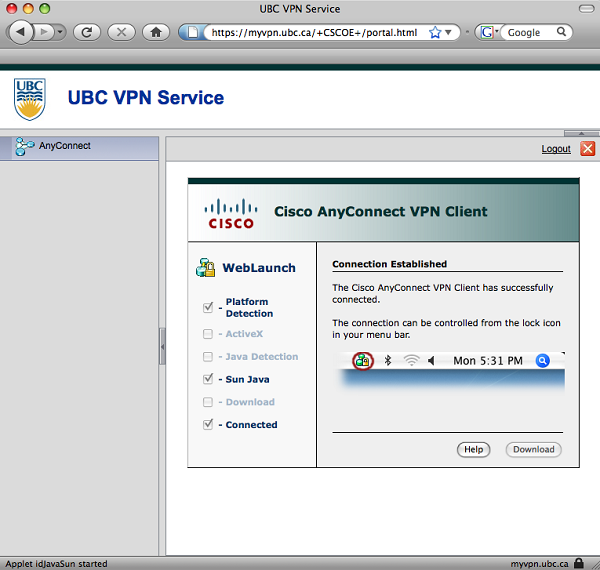Click the search magnifier icon

click(x=563, y=32)
